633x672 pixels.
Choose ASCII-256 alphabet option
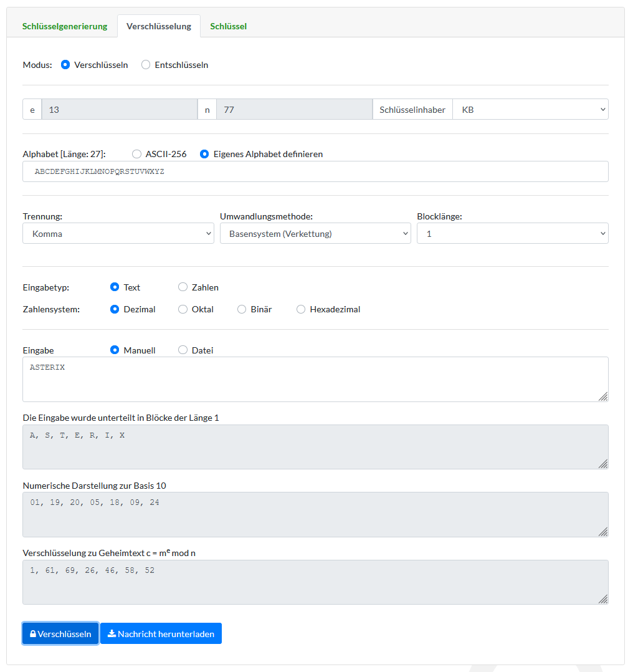coord(136,154)
